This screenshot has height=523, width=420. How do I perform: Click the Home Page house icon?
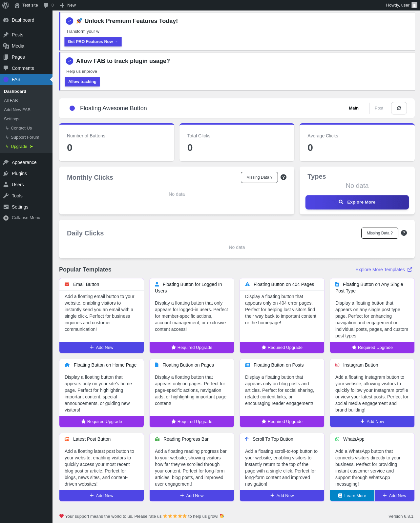click(x=67, y=365)
